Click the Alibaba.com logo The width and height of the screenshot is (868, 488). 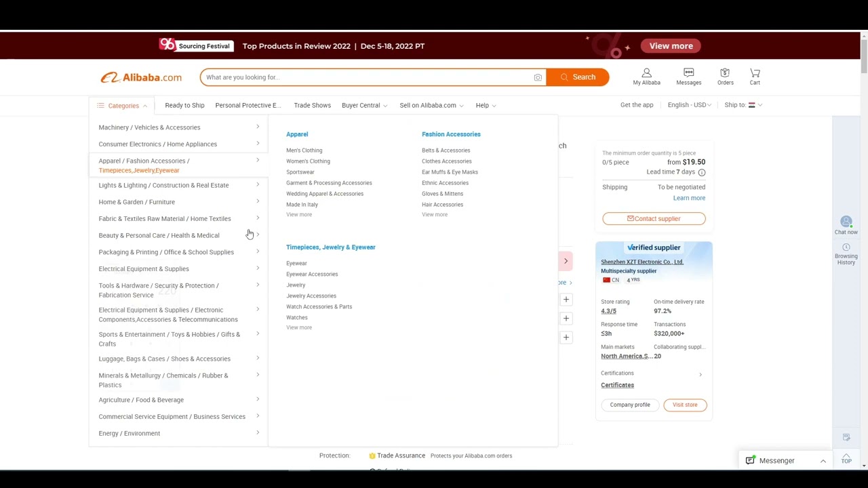coord(141,77)
